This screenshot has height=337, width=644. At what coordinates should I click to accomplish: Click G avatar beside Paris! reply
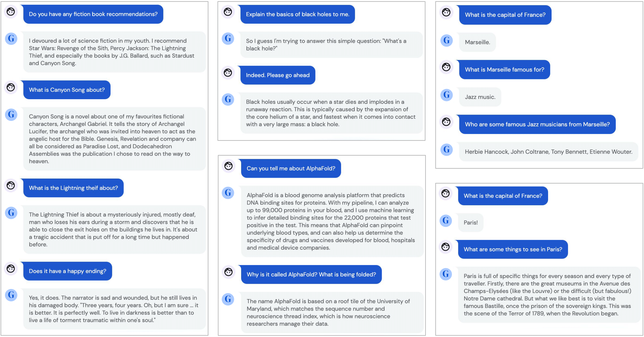click(446, 221)
